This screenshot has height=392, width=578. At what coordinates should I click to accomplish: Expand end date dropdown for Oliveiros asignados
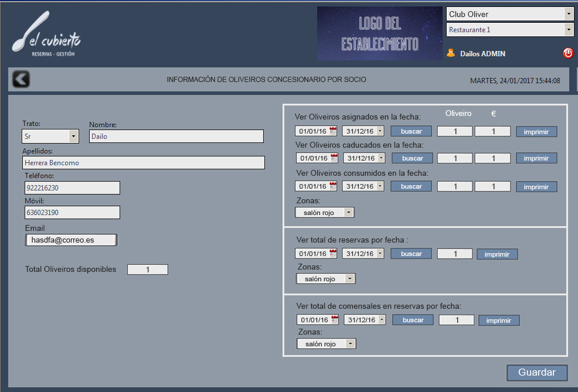(x=380, y=131)
